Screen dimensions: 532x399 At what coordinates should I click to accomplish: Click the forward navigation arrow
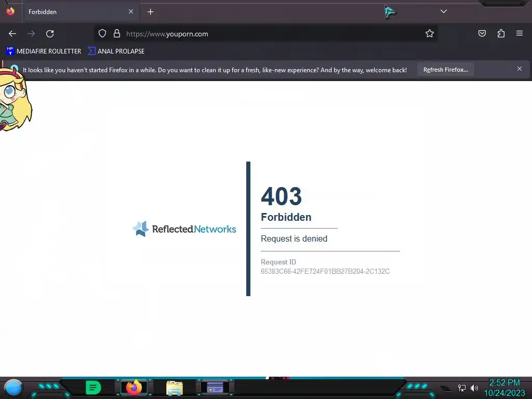point(31,34)
